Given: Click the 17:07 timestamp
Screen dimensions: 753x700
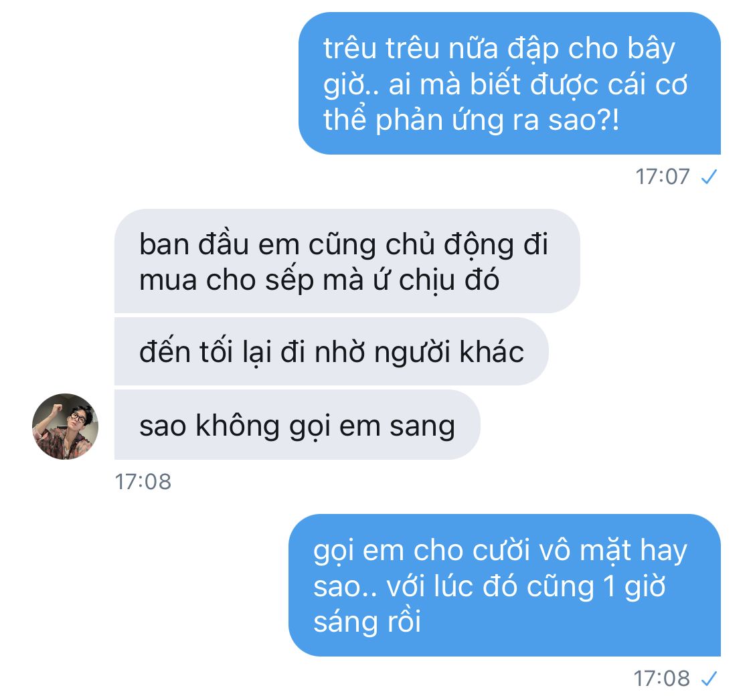Looking at the screenshot, I should [x=663, y=177].
